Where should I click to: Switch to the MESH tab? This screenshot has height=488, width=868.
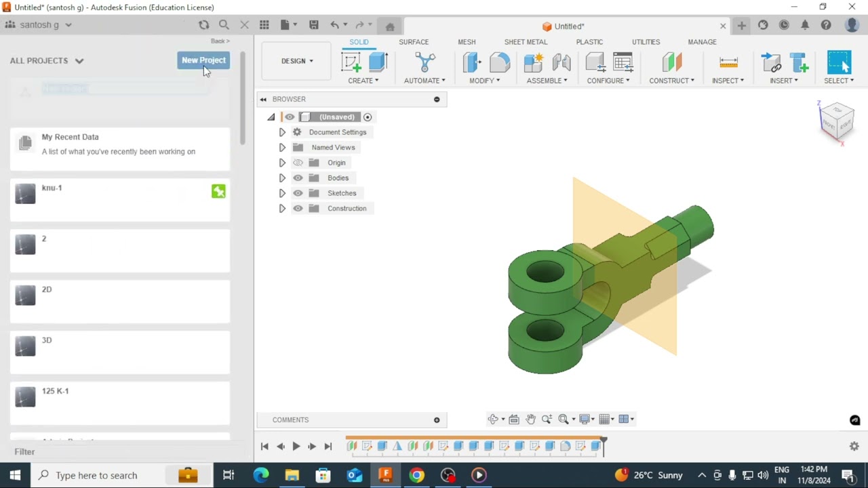pos(467,42)
